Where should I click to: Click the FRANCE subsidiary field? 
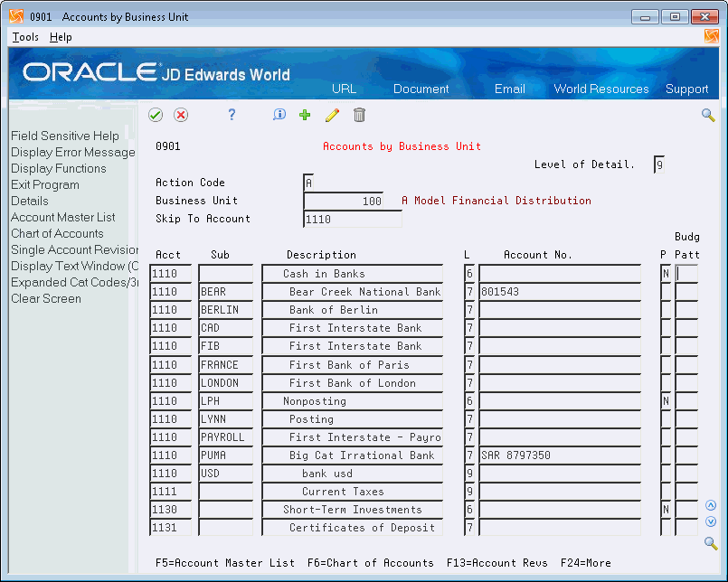click(x=226, y=365)
